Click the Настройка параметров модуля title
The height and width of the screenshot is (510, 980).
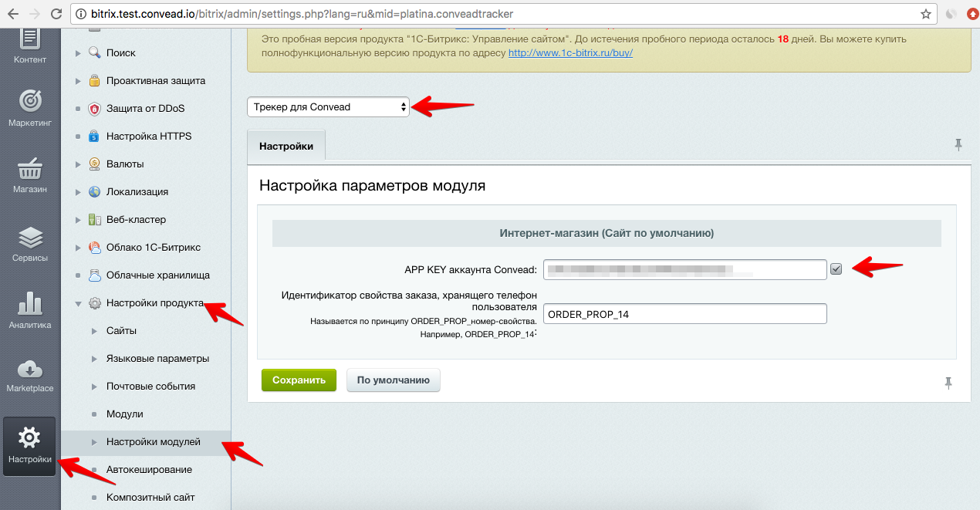[x=373, y=186]
